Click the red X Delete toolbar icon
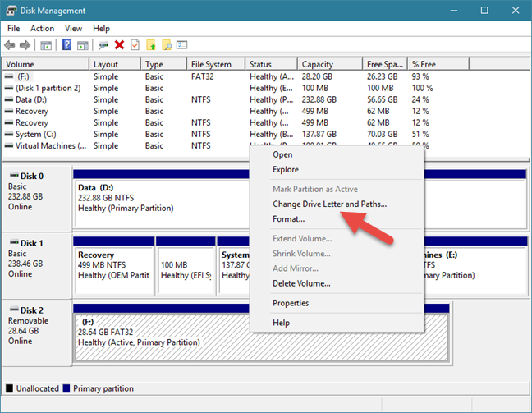532x413 pixels. (x=119, y=45)
